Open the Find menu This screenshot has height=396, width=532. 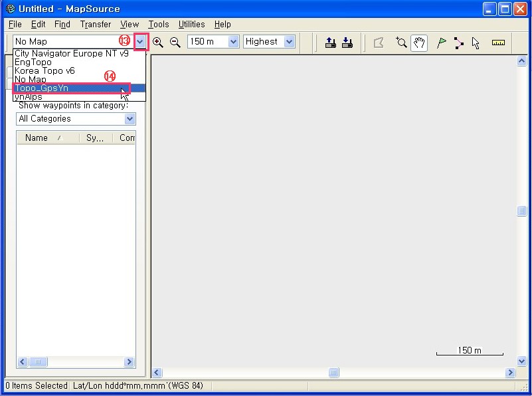coord(62,25)
